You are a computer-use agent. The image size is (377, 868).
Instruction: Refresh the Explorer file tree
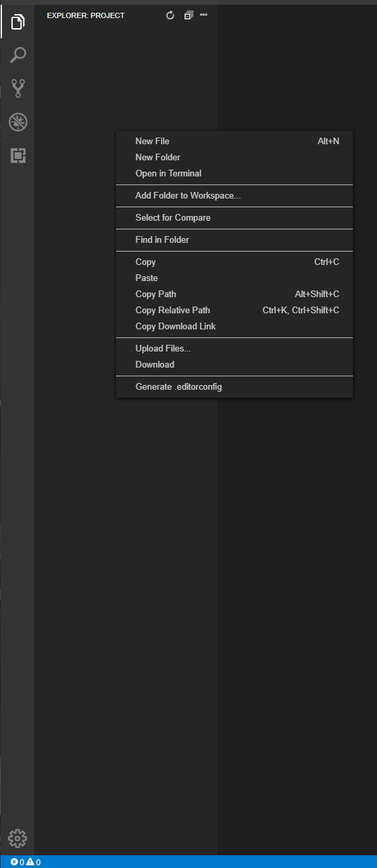click(170, 15)
